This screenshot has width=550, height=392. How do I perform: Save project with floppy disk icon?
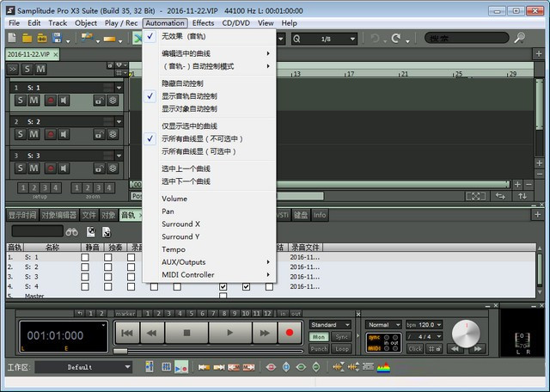[57, 38]
